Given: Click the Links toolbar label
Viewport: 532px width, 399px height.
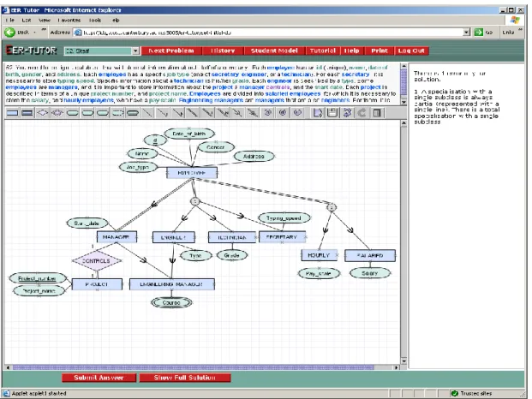Looking at the screenshot, I should (508, 33).
